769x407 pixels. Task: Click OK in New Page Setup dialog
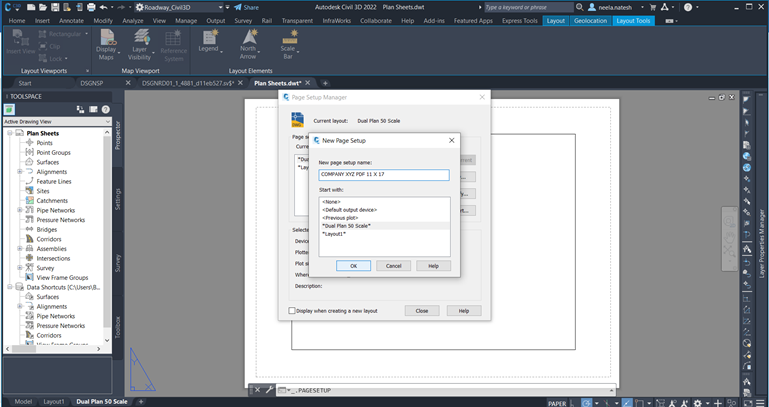coord(353,266)
